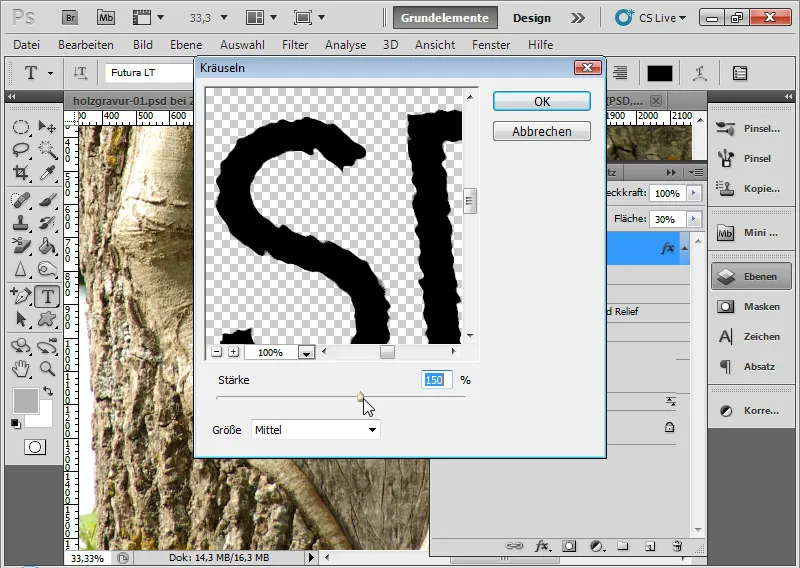The image size is (800, 568).
Task: Reset default foreground and background colors
Action: point(16,424)
